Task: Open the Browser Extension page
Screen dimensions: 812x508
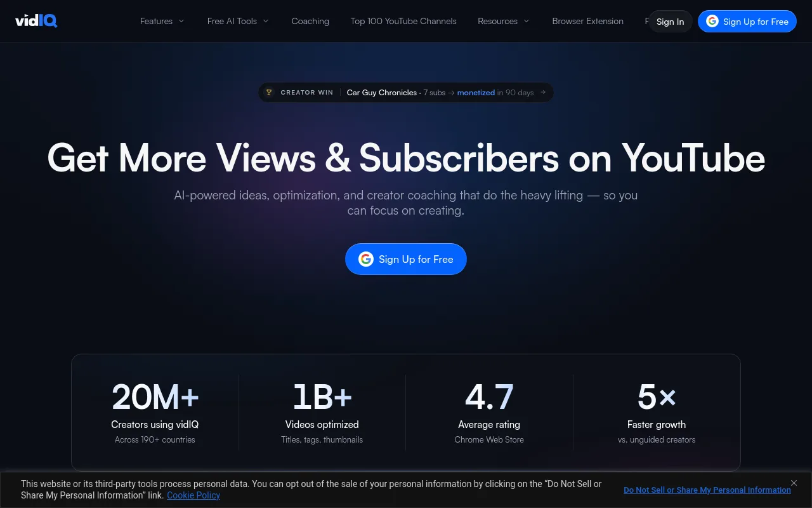Action: [x=587, y=21]
